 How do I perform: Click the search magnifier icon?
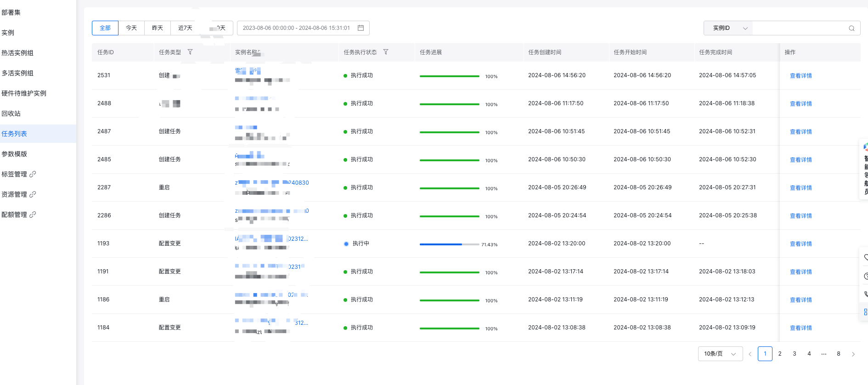851,28
